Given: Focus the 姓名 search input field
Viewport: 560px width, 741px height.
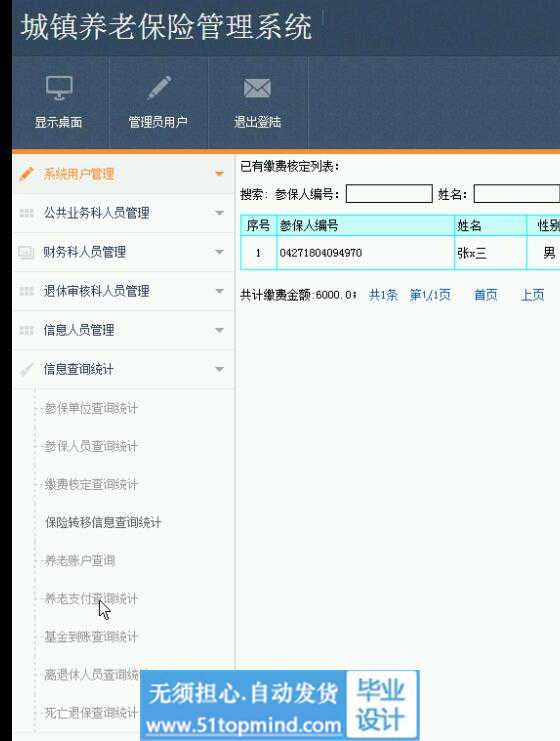Looking at the screenshot, I should coord(517,194).
